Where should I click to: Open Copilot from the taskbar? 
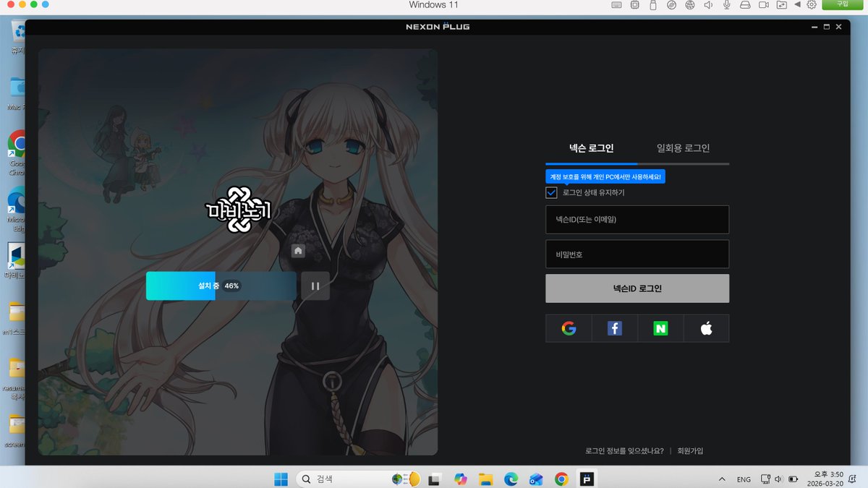461,479
